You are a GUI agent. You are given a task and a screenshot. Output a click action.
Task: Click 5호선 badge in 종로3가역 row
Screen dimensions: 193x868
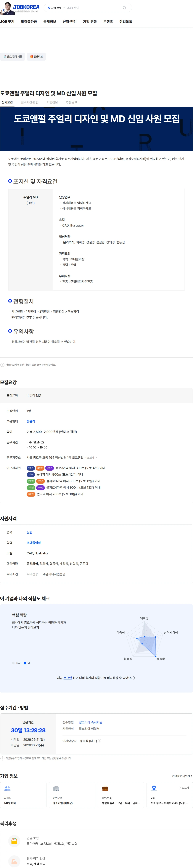coord(49,468)
